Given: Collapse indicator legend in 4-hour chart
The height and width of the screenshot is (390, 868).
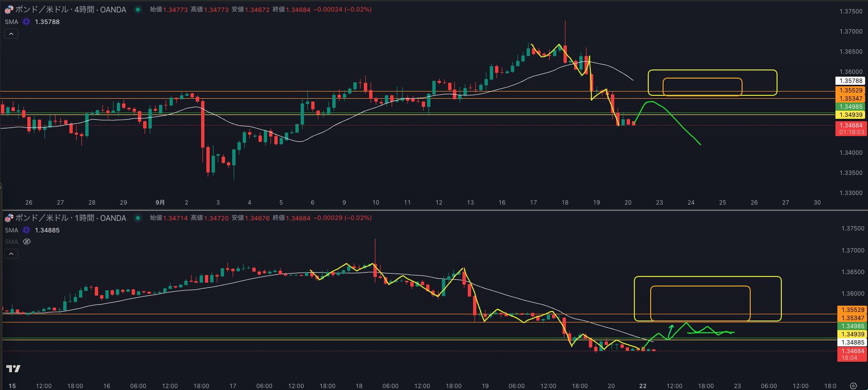Looking at the screenshot, I should pos(11,34).
